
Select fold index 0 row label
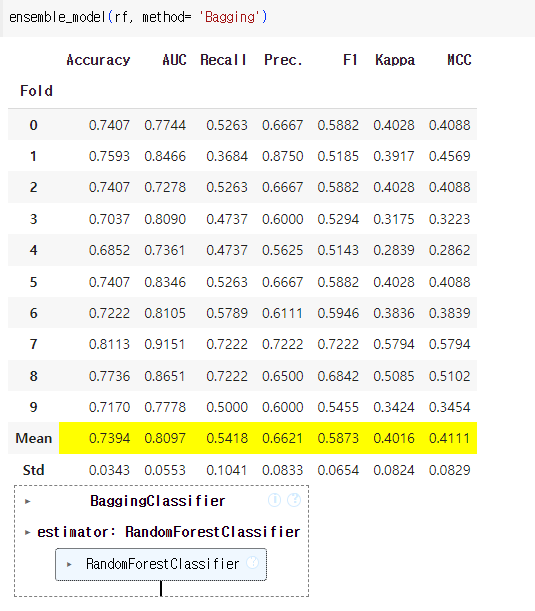pos(34,125)
